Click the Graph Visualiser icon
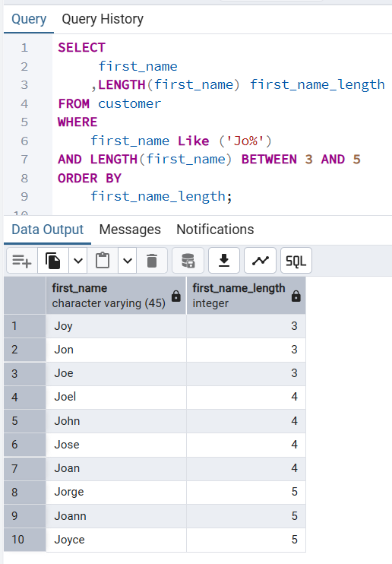 click(260, 261)
